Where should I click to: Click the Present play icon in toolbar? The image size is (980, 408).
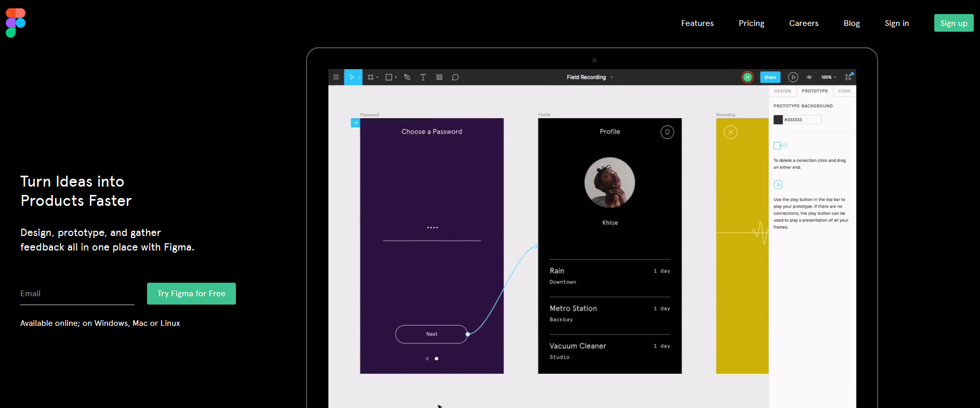793,77
